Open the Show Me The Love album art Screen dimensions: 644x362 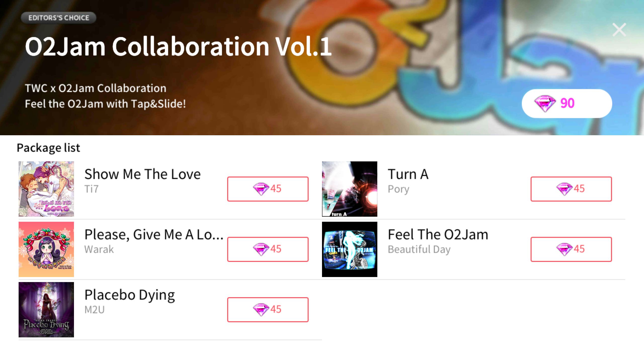46,189
